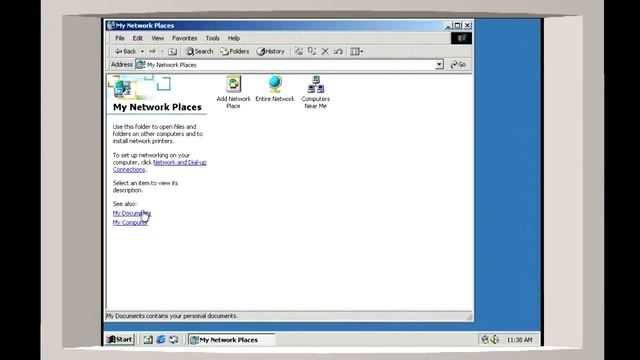Launch Outlook Express from Quick Launch
Screen dimensions: 640x360
pos(174,340)
